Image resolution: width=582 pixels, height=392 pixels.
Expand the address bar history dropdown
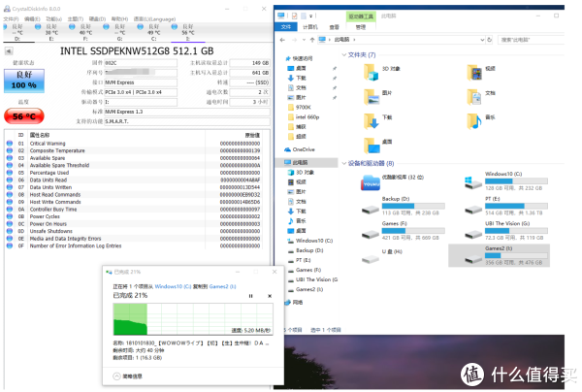pos(482,40)
